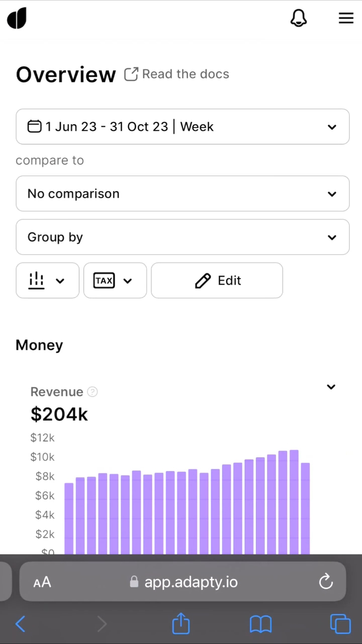Open the notifications bell

(x=299, y=19)
